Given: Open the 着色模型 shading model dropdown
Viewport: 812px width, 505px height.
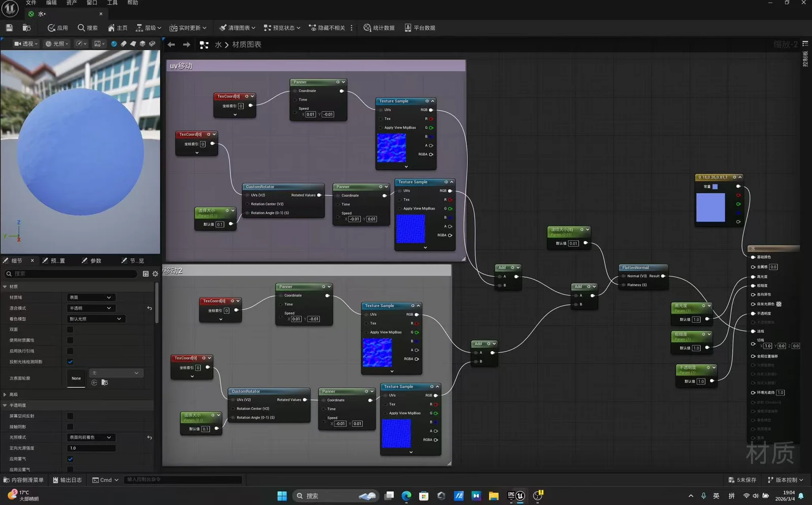Looking at the screenshot, I should 95,319.
